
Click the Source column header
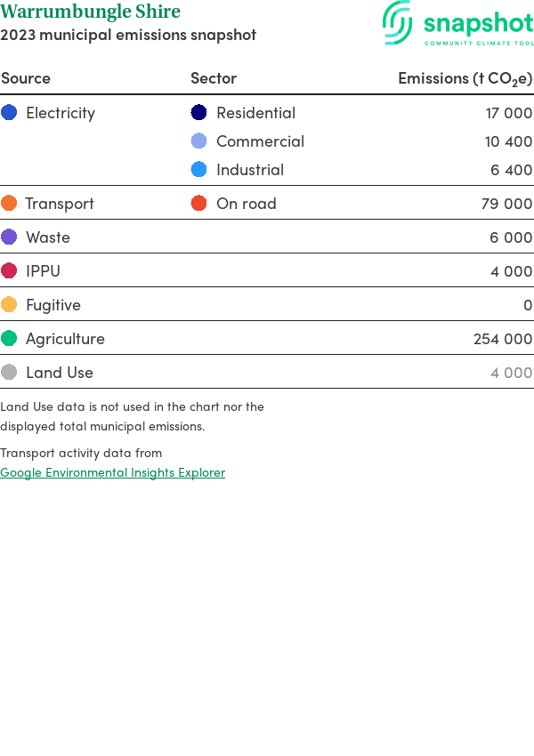pos(26,78)
